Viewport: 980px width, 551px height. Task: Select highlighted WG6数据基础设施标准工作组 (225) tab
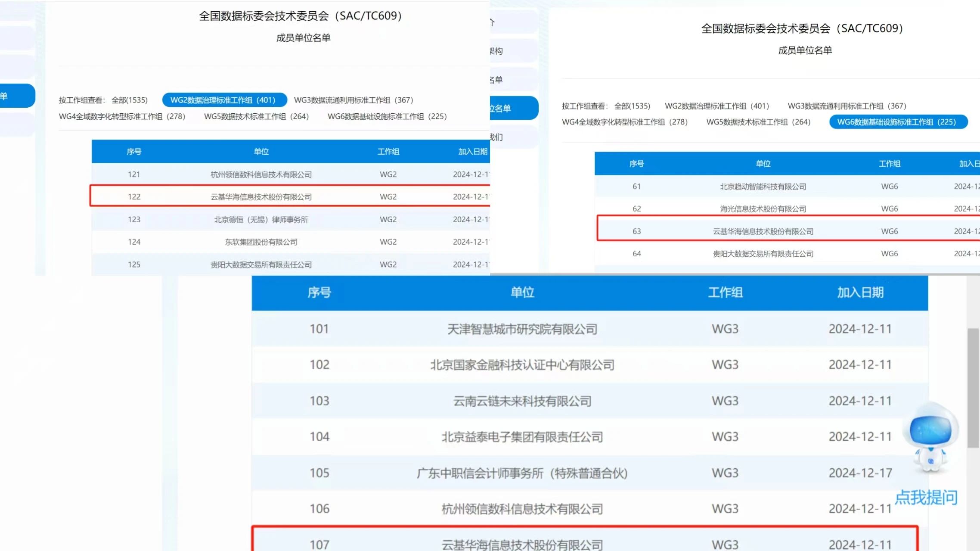(898, 122)
